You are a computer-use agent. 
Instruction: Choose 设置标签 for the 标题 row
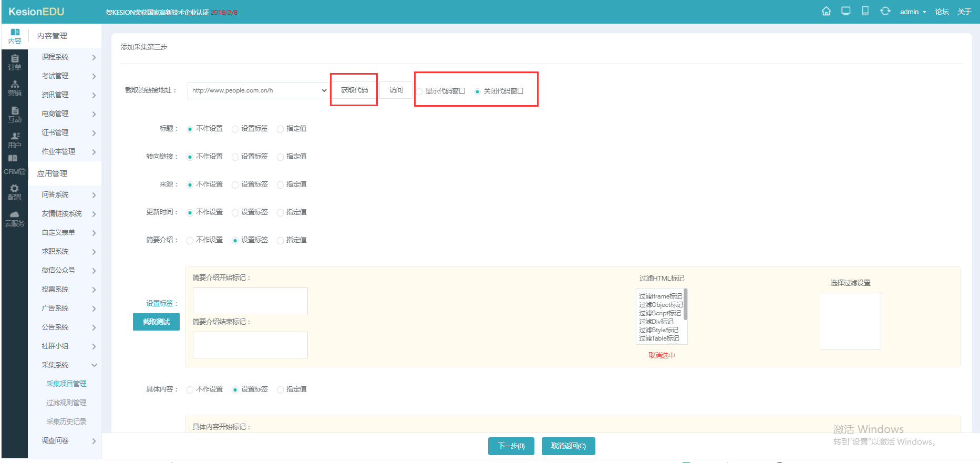(235, 129)
